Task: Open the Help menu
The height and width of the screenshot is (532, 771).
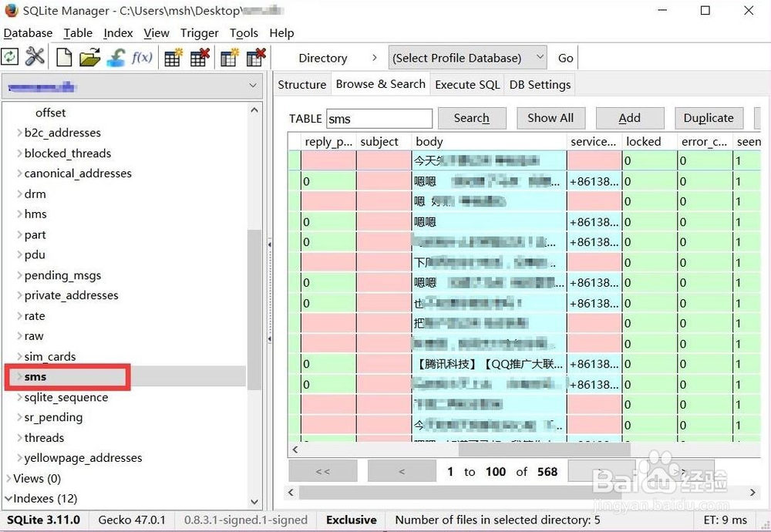Action: click(x=281, y=33)
